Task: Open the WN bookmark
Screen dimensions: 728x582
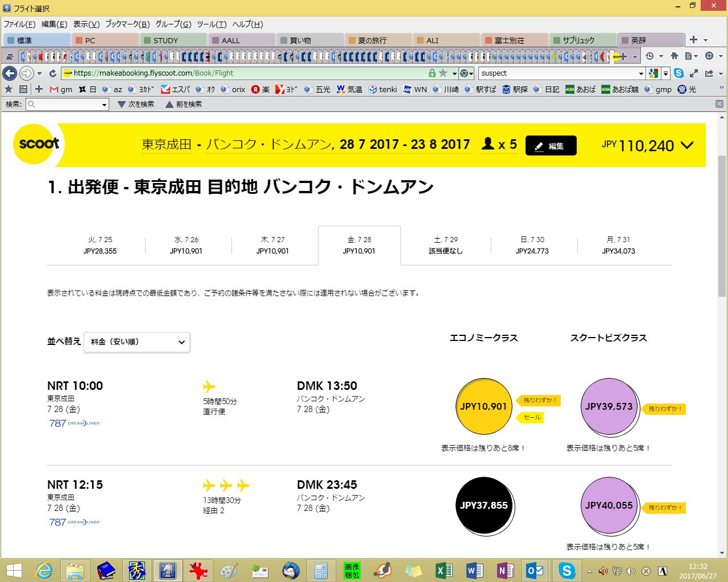Action: pos(415,89)
